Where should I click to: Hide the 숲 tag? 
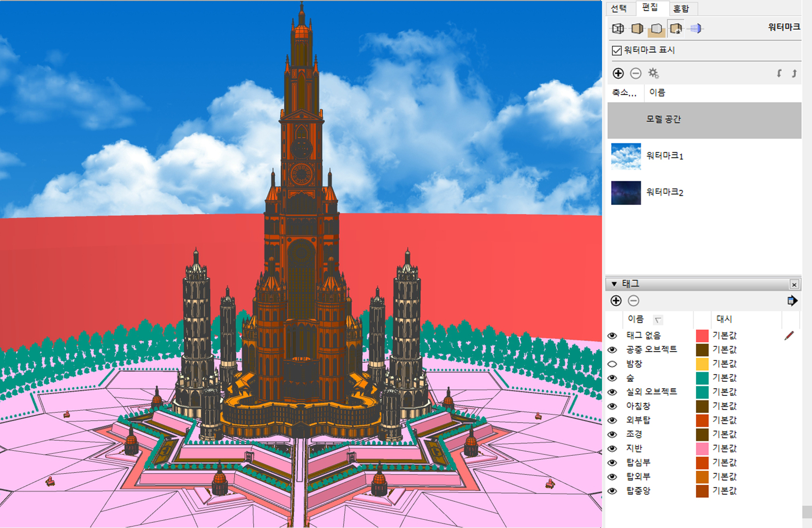[612, 378]
